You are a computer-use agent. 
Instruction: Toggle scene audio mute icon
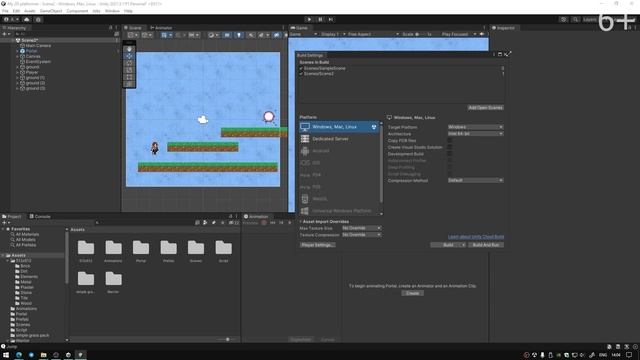point(251,35)
